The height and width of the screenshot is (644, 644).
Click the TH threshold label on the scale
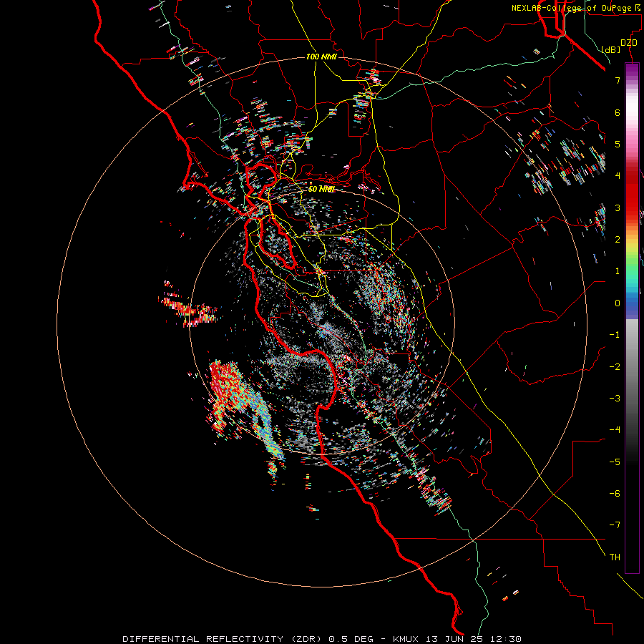(x=615, y=557)
